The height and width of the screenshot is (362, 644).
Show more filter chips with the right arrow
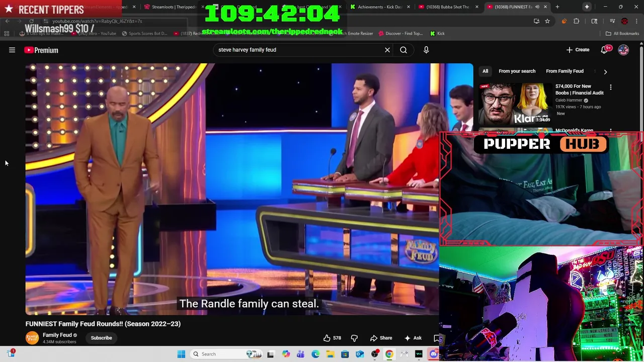(x=605, y=71)
